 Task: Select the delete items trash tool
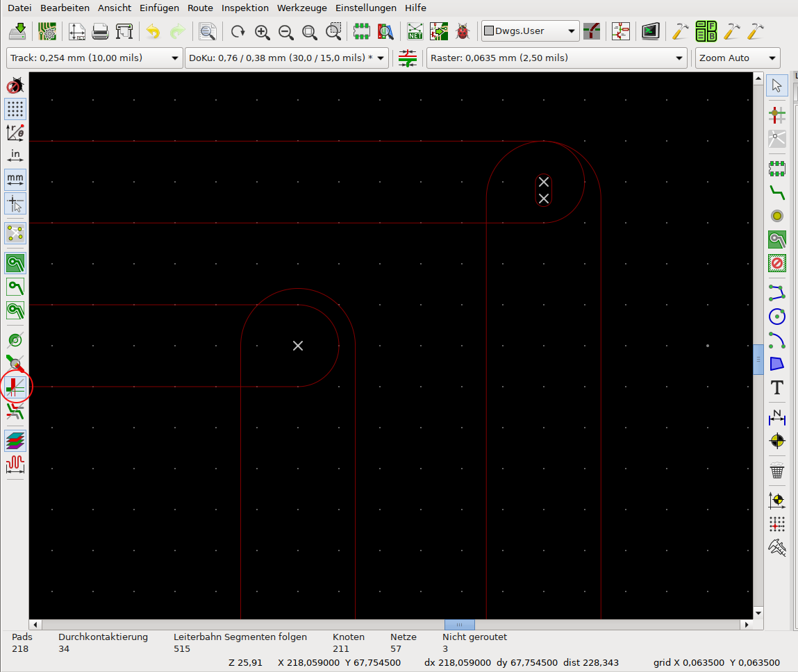(777, 471)
